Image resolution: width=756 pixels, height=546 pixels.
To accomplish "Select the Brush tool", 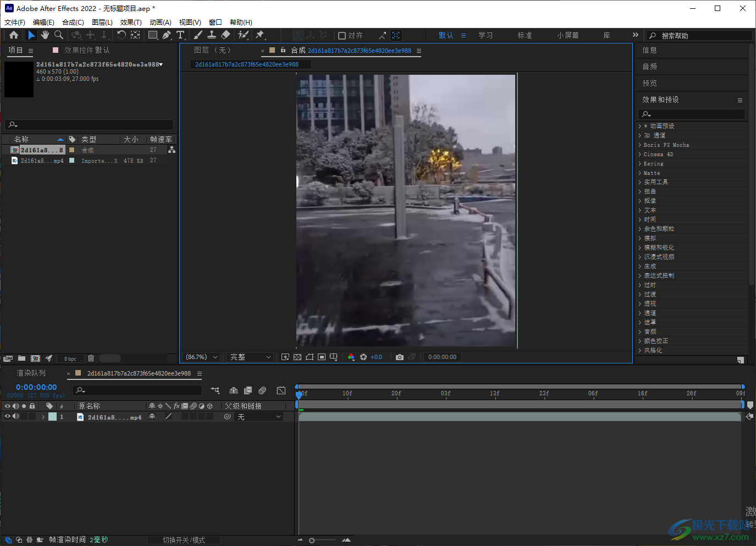I will pyautogui.click(x=198, y=35).
